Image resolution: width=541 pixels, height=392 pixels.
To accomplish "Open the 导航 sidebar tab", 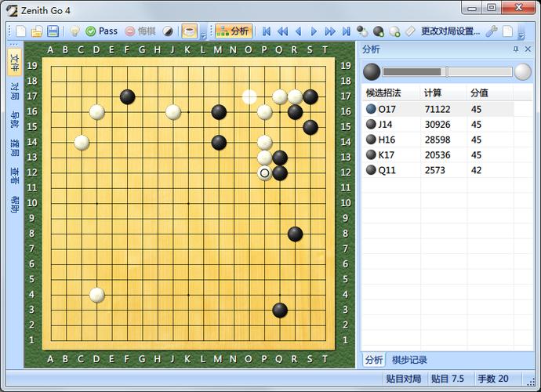I will click(15, 119).
